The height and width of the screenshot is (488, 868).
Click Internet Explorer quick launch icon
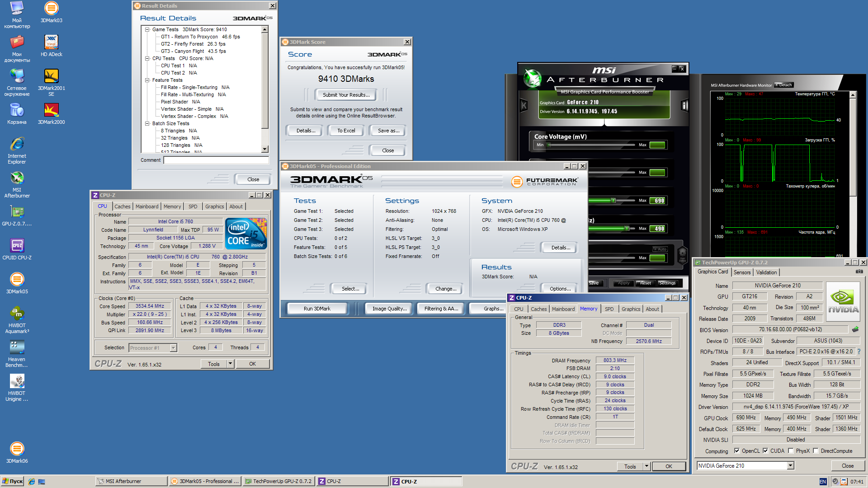click(x=32, y=482)
